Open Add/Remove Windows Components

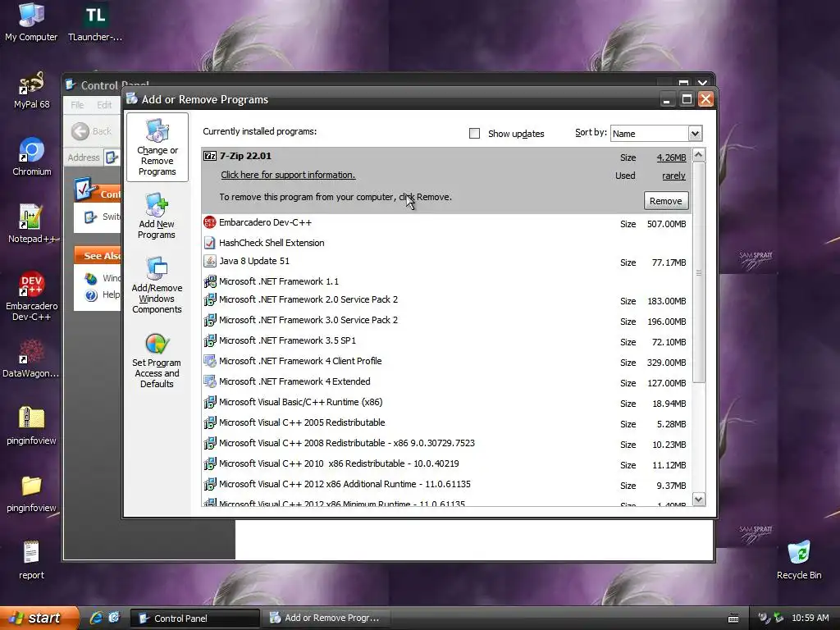point(157,285)
